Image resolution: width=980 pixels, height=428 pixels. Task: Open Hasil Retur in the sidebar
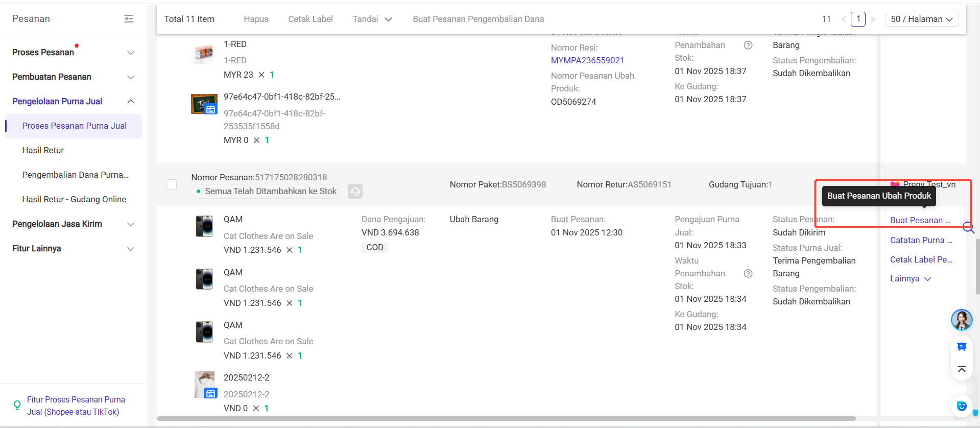point(43,150)
